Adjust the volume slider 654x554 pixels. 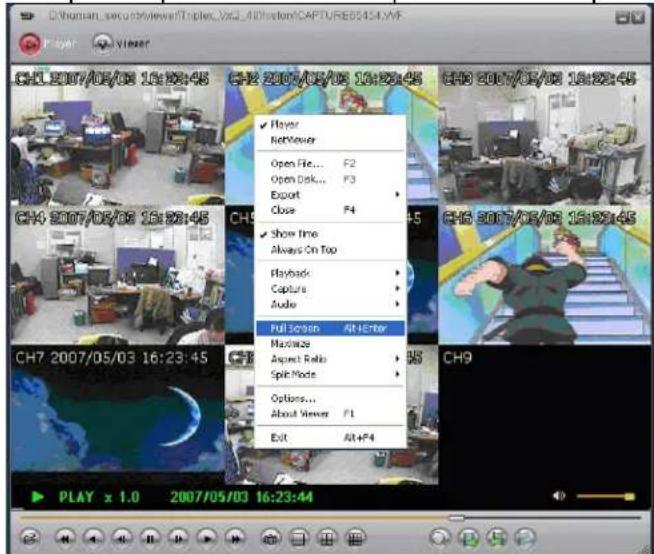click(x=606, y=494)
